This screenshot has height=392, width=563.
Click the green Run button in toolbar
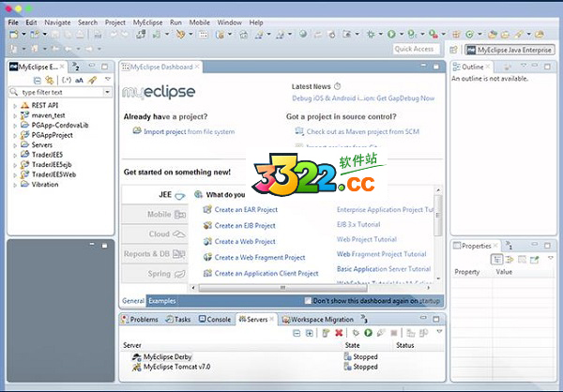point(391,34)
